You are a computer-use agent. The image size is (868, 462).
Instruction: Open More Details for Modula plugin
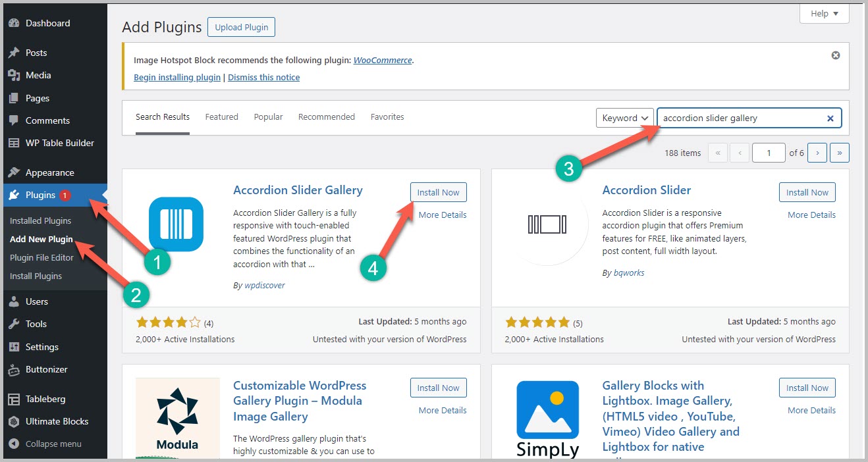point(443,410)
